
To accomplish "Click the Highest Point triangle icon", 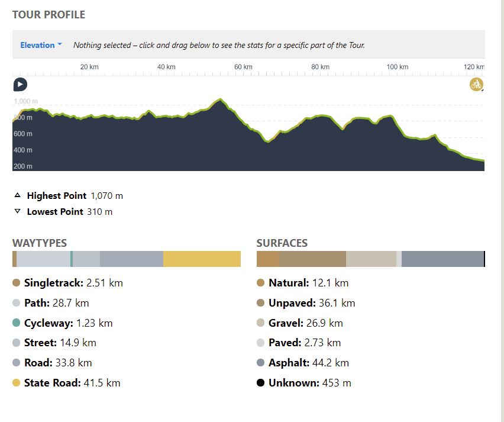I will click(x=17, y=195).
